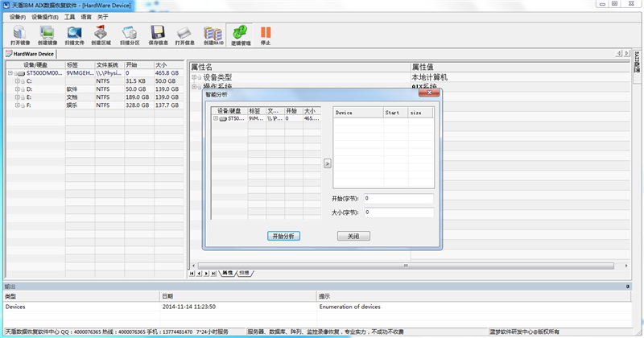Image resolution: width=644 pixels, height=338 pixels.
Task: Expand the E: partition node
Action: click(17, 97)
